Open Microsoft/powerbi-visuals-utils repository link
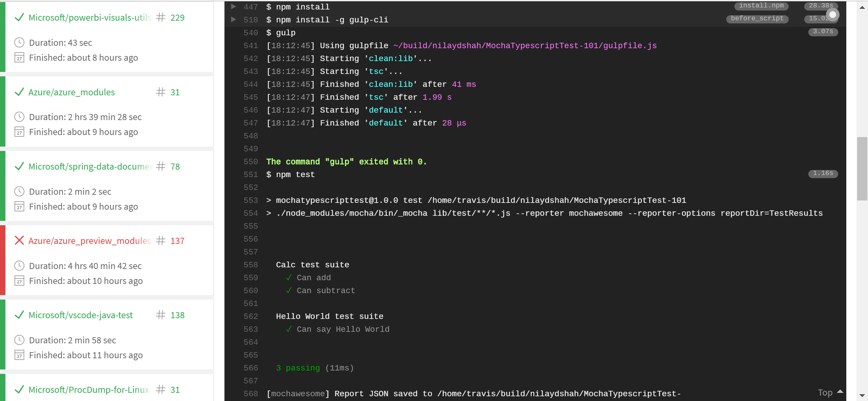 click(x=90, y=18)
